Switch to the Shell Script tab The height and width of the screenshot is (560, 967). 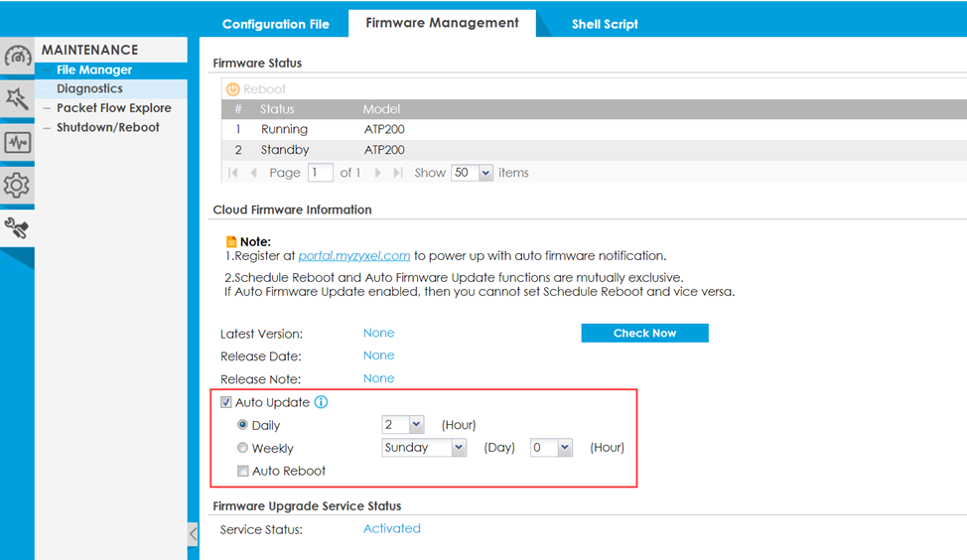[604, 24]
